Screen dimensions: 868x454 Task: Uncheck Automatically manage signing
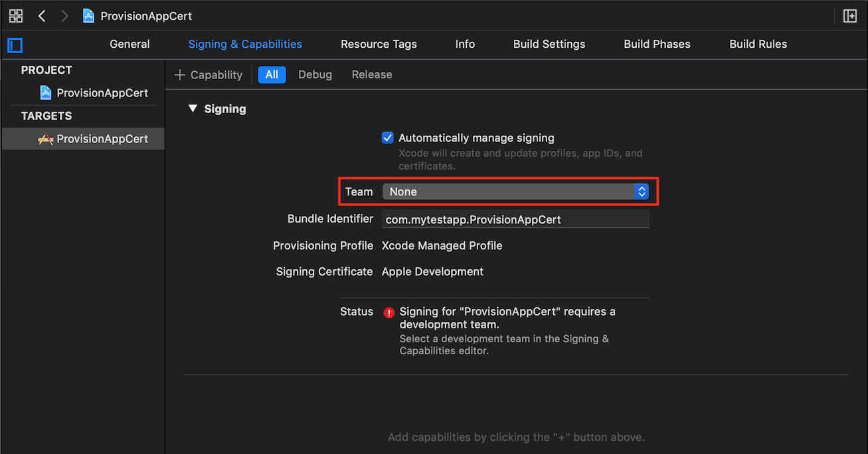(x=388, y=138)
